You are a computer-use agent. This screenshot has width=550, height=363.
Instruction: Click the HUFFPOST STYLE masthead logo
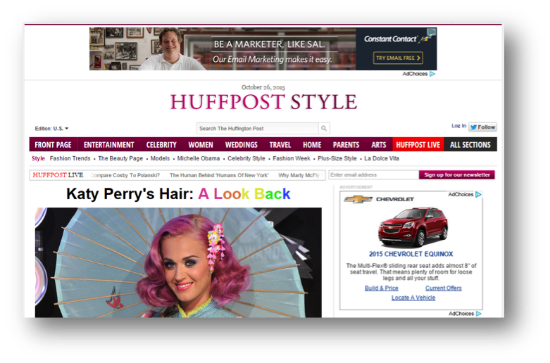tap(263, 102)
